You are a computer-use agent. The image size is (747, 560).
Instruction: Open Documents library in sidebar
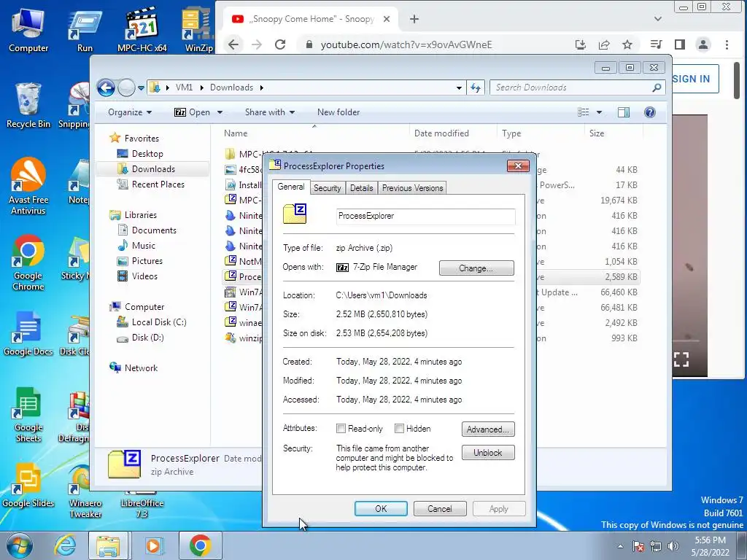pos(154,230)
